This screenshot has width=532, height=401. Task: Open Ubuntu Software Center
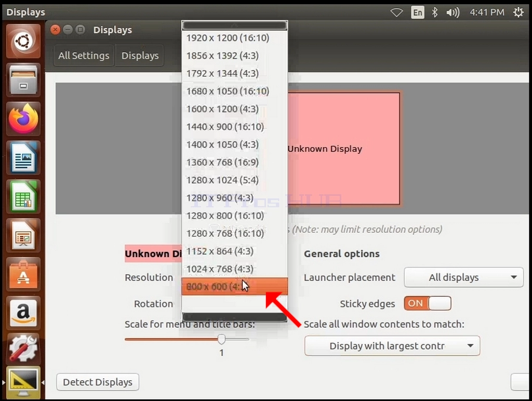point(23,274)
